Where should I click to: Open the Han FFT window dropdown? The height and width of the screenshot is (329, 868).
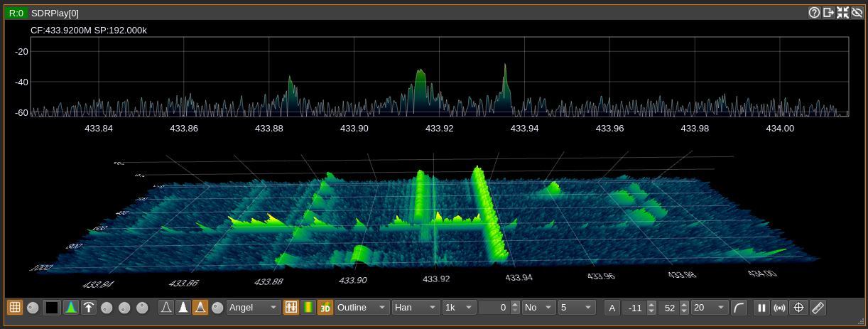point(416,308)
